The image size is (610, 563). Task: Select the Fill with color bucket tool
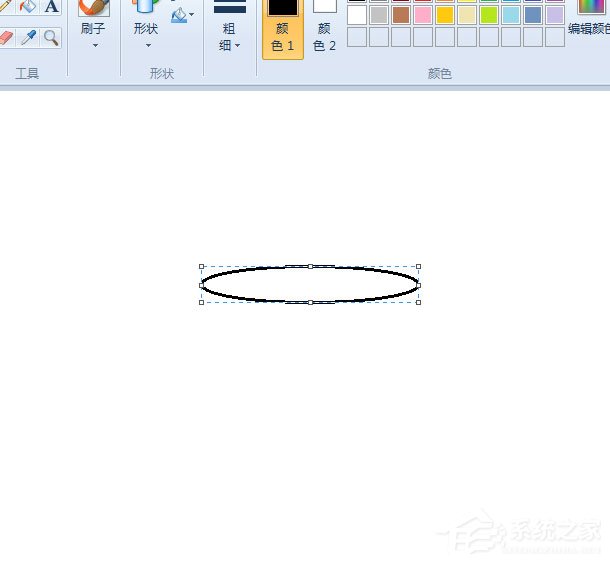click(x=27, y=6)
